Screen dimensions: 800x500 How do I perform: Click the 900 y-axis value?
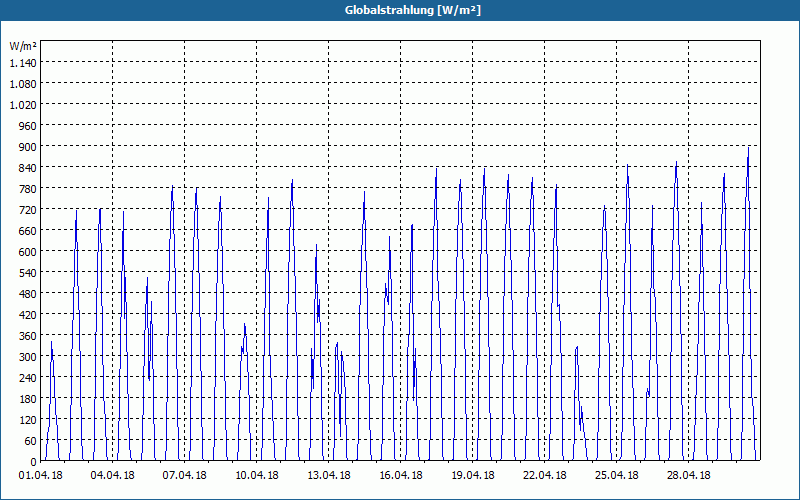(28, 146)
